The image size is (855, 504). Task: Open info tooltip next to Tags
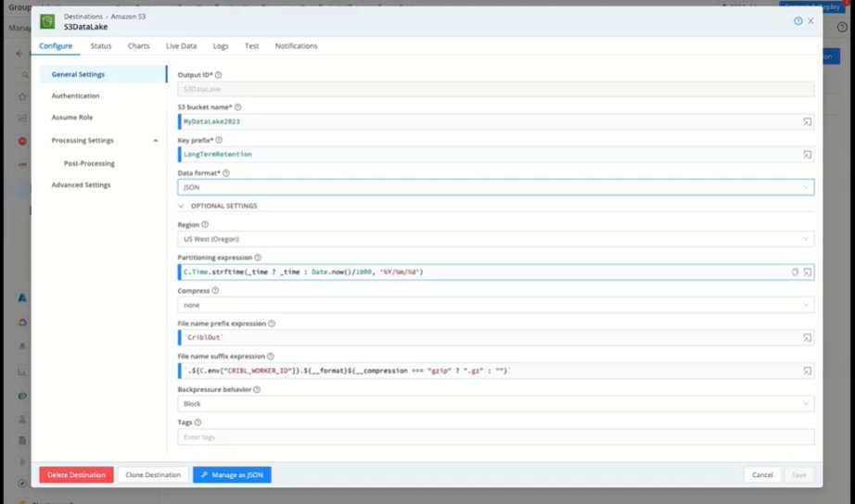pyautogui.click(x=198, y=422)
